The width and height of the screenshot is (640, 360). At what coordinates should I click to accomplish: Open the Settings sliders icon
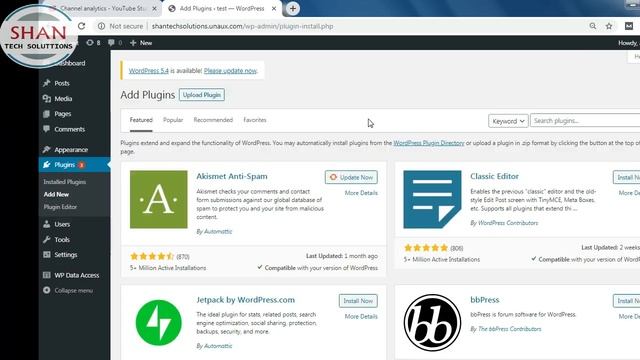(47, 255)
